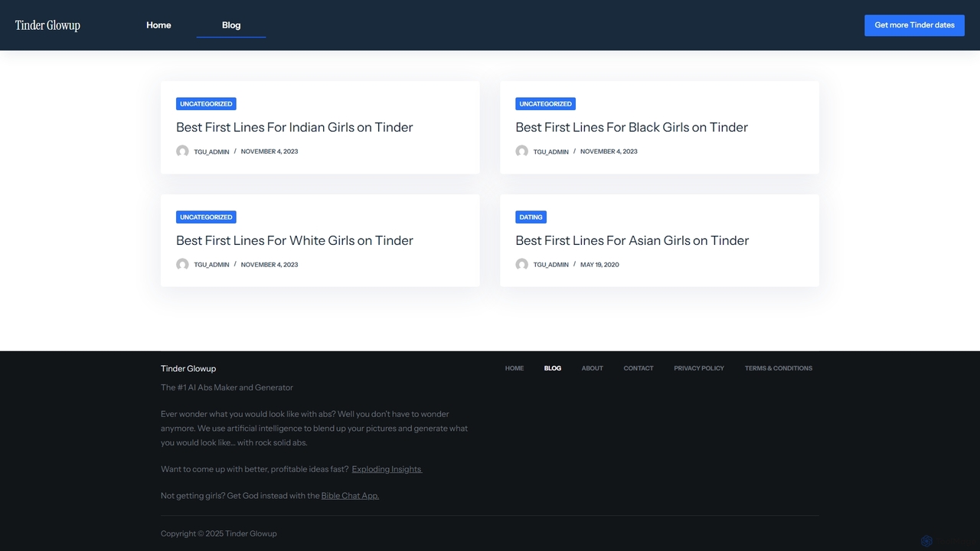
Task: Go to Home in footer menu
Action: 514,368
